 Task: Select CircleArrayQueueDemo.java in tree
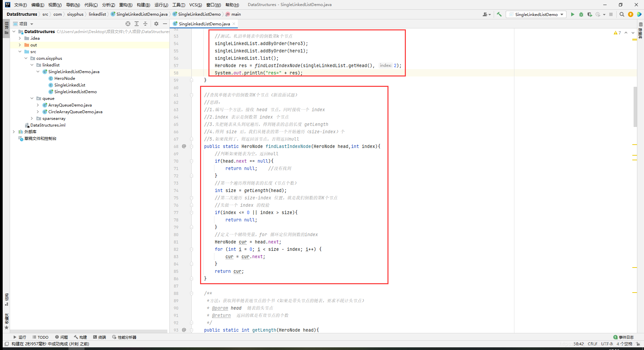pyautogui.click(x=75, y=112)
